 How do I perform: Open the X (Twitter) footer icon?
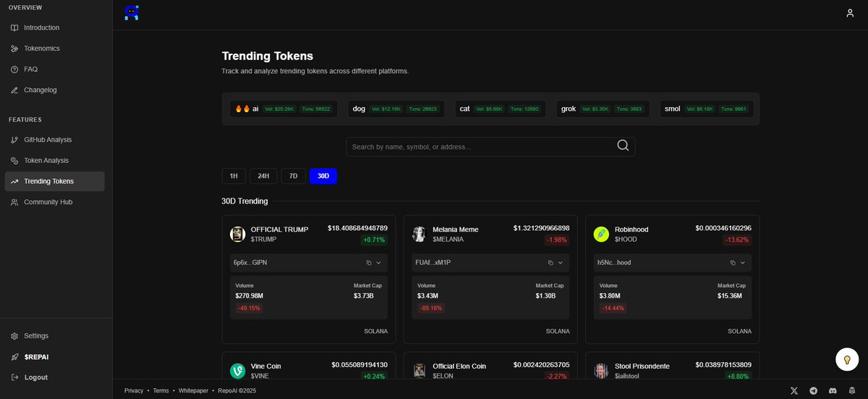coord(794,390)
